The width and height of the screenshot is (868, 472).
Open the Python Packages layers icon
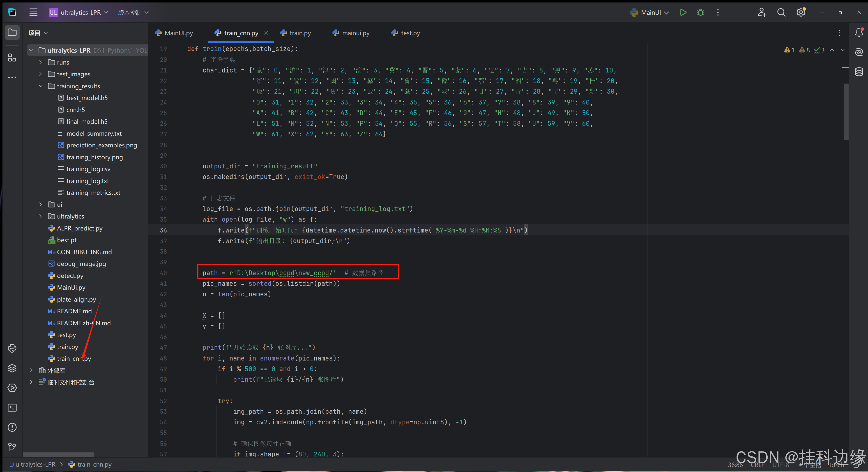click(12, 368)
